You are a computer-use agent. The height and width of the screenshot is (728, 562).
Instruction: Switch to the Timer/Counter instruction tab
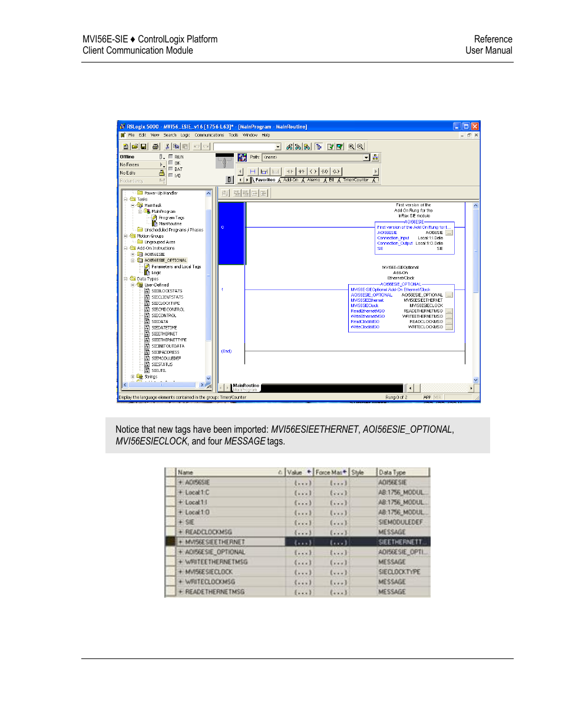(355, 180)
